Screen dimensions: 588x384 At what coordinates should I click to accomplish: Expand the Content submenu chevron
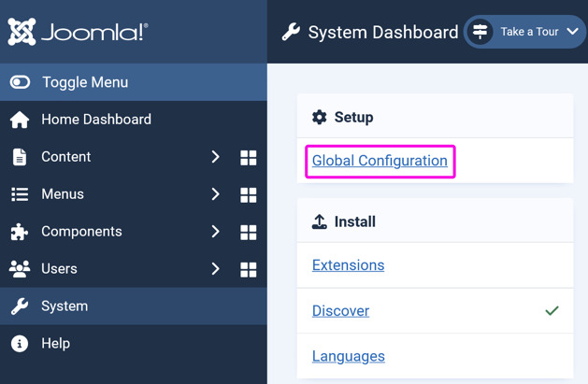click(x=215, y=157)
